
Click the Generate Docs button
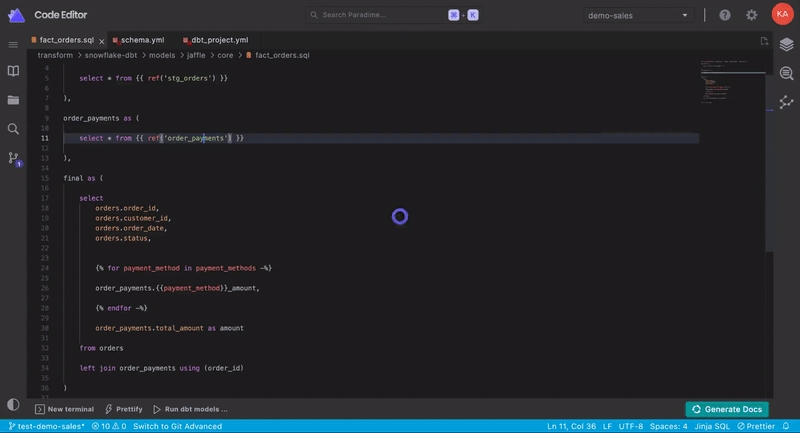point(727,409)
